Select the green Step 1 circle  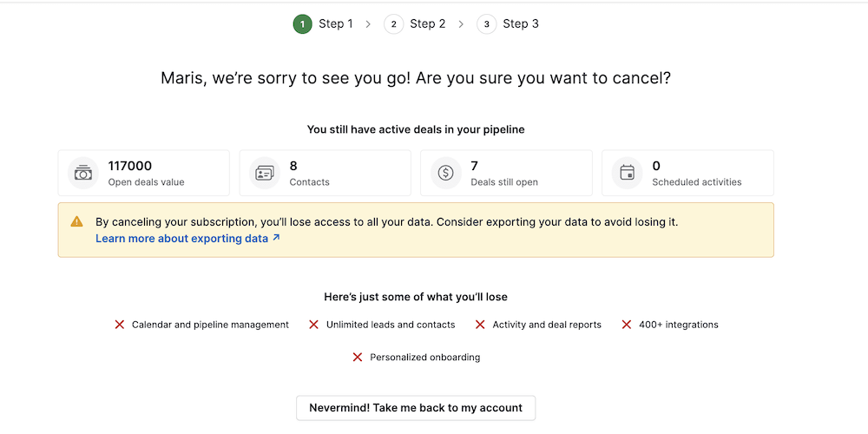(302, 24)
